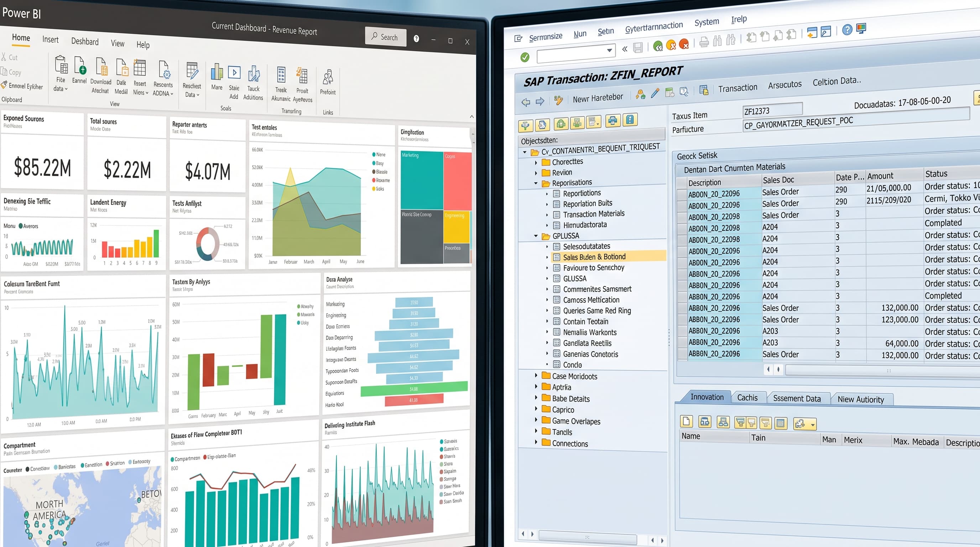Expand the Connections folder in the tree
This screenshot has width=980, height=547.
click(x=536, y=442)
